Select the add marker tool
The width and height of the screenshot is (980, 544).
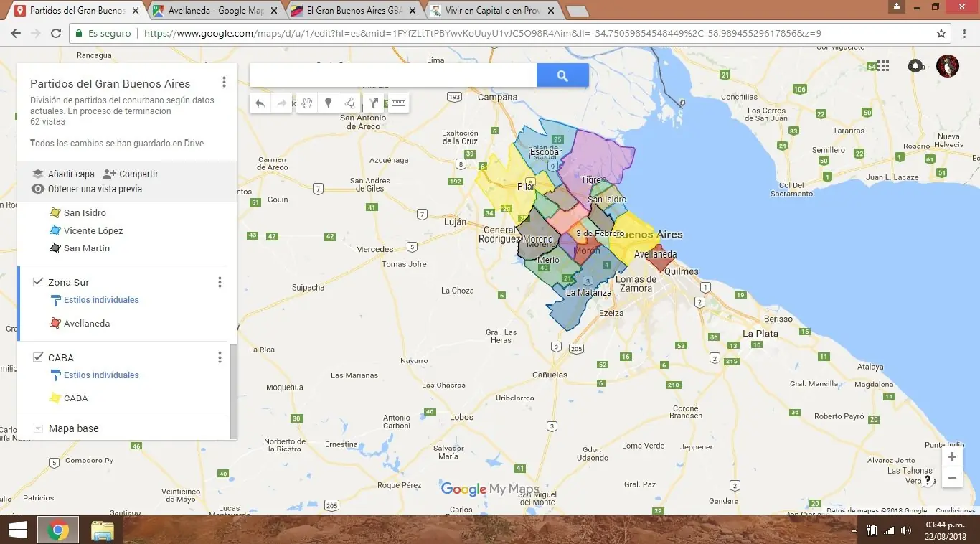[x=328, y=103]
